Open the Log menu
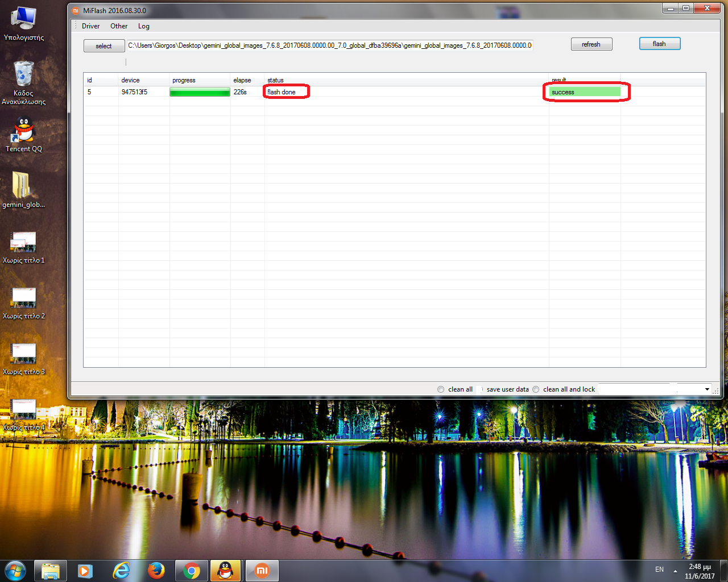This screenshot has width=728, height=582. [144, 26]
